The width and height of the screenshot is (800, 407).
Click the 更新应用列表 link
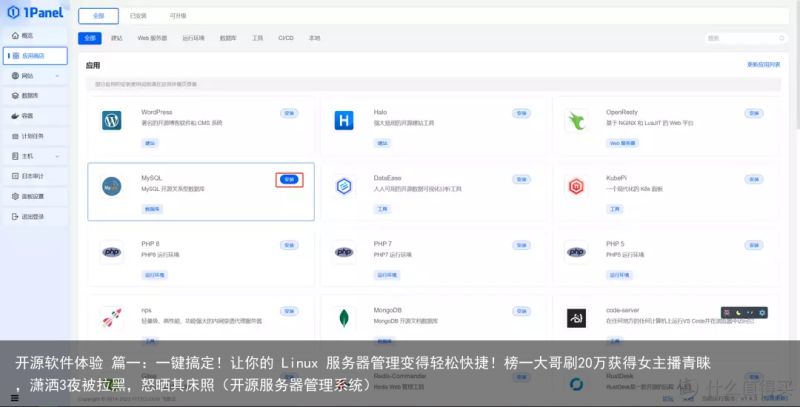pyautogui.click(x=763, y=65)
